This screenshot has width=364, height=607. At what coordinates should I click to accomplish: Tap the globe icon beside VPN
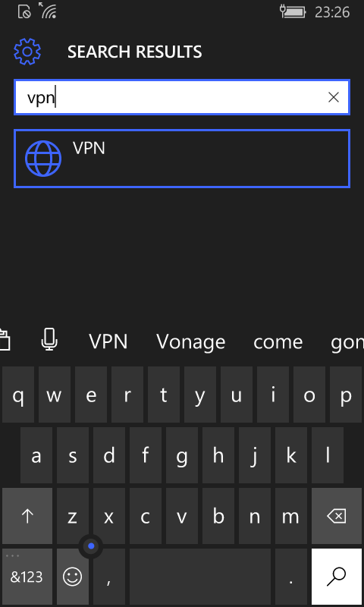[43, 159]
